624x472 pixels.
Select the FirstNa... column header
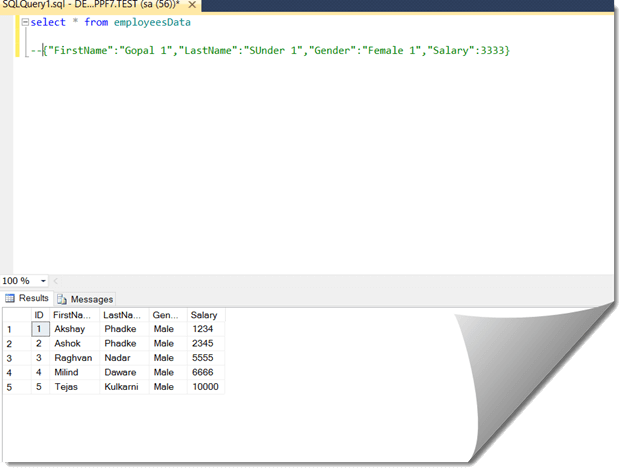[74, 315]
